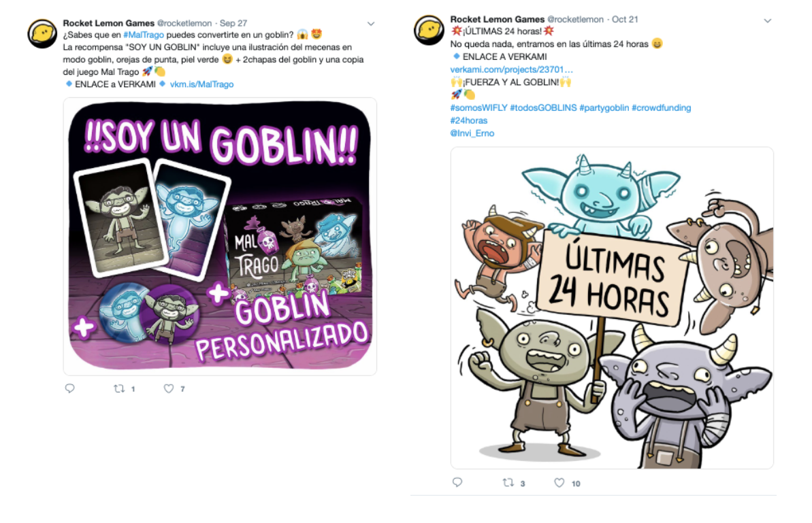
Task: Open the #somosWIFLY hashtag
Action: click(x=478, y=107)
